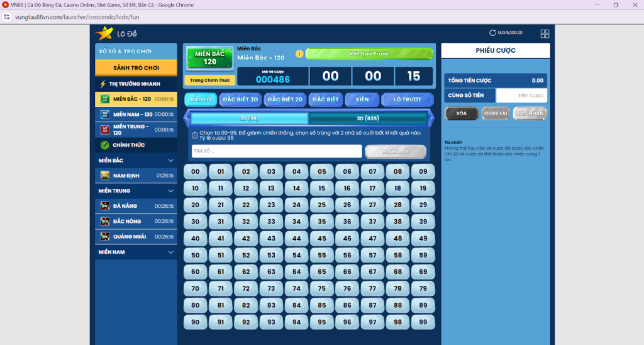Select Miền Nam - 120 quick market

coord(136,115)
